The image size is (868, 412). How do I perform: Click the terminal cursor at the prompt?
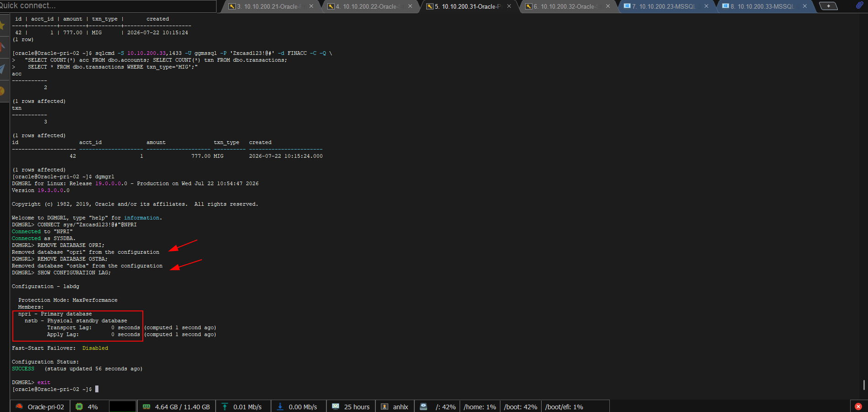pos(97,389)
